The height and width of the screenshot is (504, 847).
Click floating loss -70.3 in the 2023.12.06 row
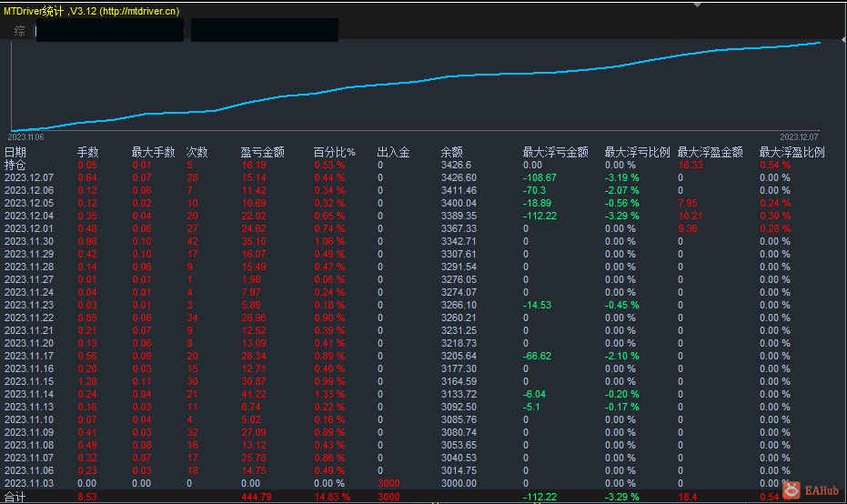pyautogui.click(x=534, y=191)
